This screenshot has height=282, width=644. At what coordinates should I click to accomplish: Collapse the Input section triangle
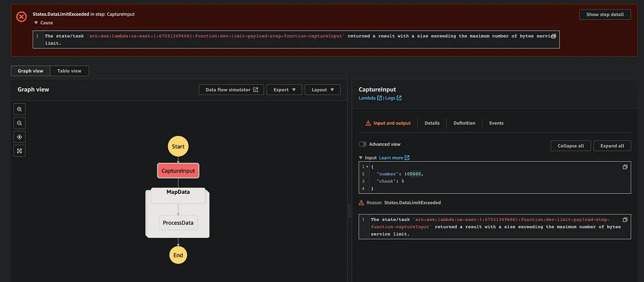(361, 158)
